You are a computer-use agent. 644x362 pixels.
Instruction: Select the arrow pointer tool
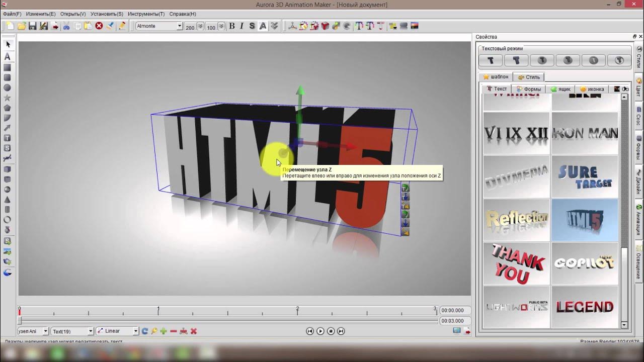pyautogui.click(x=8, y=45)
